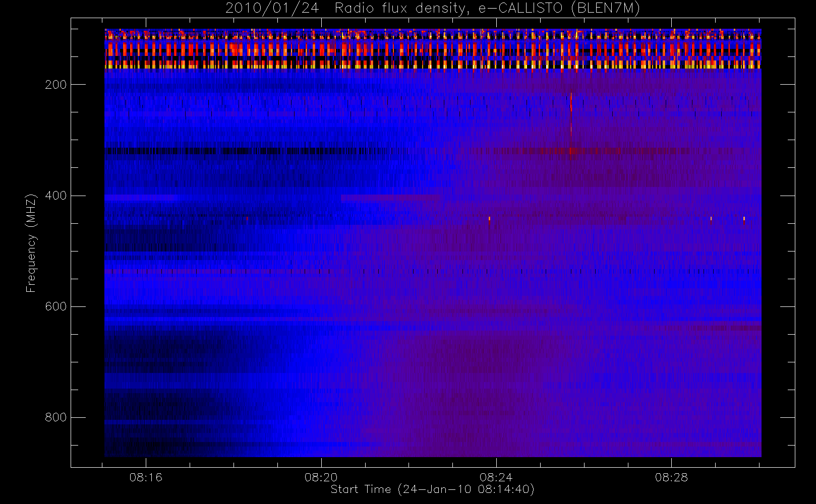This screenshot has height=504, width=816.
Task: Click the 800 frequency tick label
Action: [x=56, y=417]
